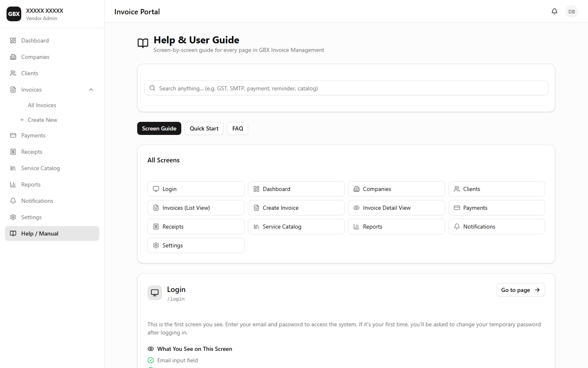588x368 pixels.
Task: Click the Help / Manual book icon
Action: (13, 233)
